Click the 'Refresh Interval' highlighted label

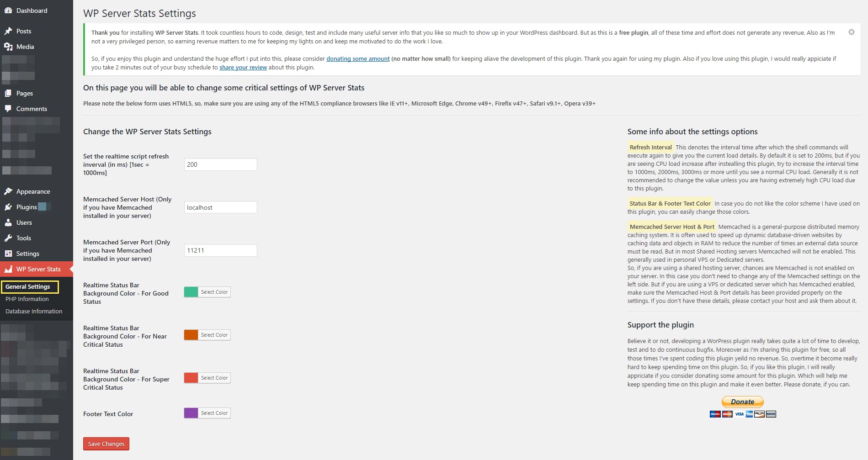pyautogui.click(x=650, y=147)
